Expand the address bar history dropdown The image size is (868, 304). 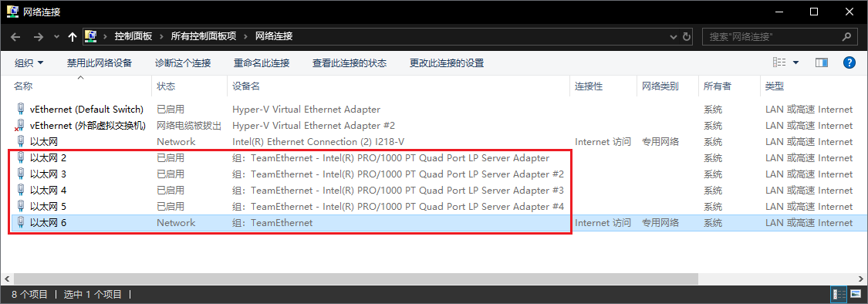(673, 36)
